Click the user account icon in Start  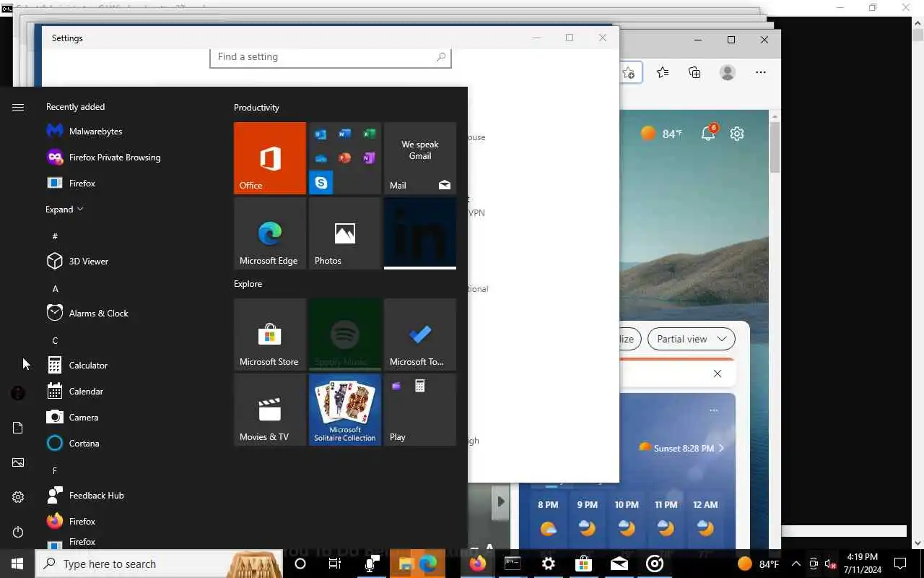pos(18,393)
